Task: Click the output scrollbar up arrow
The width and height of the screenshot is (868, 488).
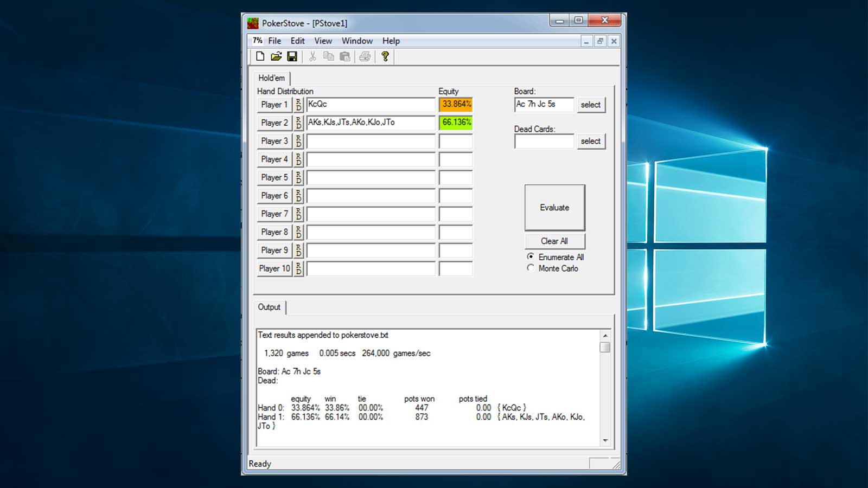Action: (x=605, y=335)
